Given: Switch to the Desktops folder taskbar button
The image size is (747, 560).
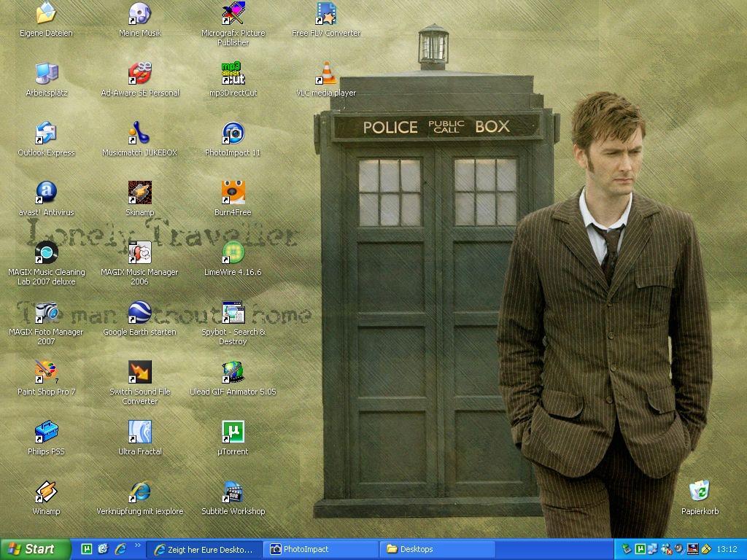Looking at the screenshot, I should coord(438,550).
